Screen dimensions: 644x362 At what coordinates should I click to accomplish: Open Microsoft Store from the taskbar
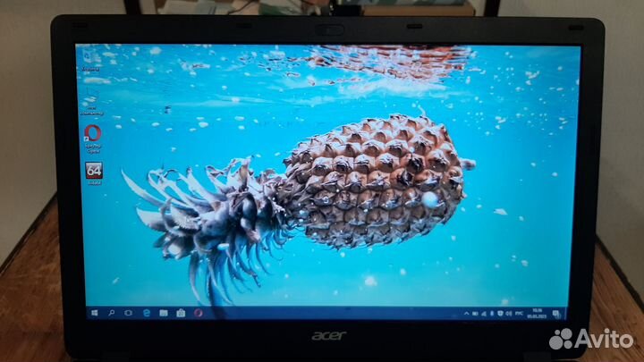coord(181,313)
